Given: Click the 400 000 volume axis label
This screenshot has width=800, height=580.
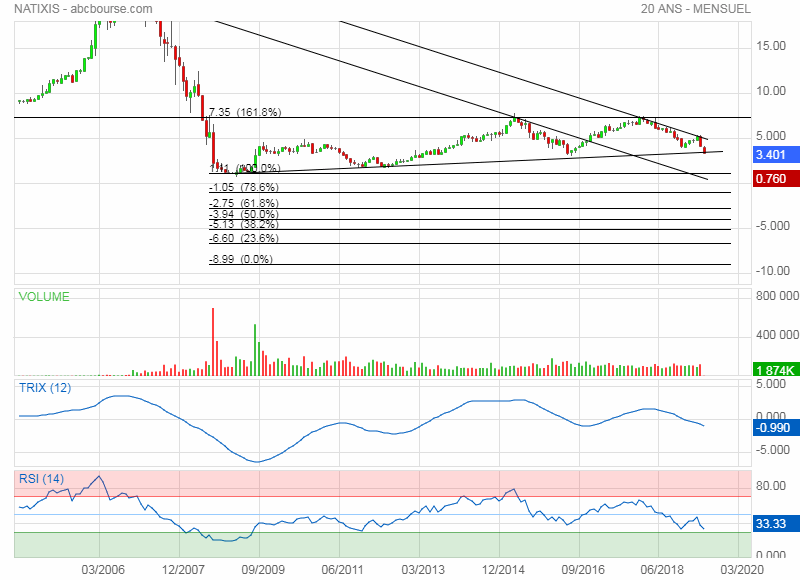Looking at the screenshot, I should point(778,335).
